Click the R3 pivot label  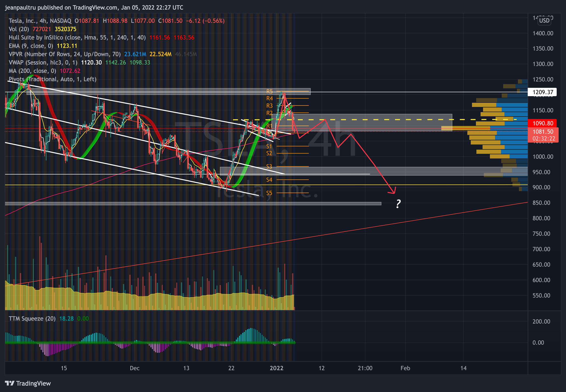pyautogui.click(x=269, y=106)
